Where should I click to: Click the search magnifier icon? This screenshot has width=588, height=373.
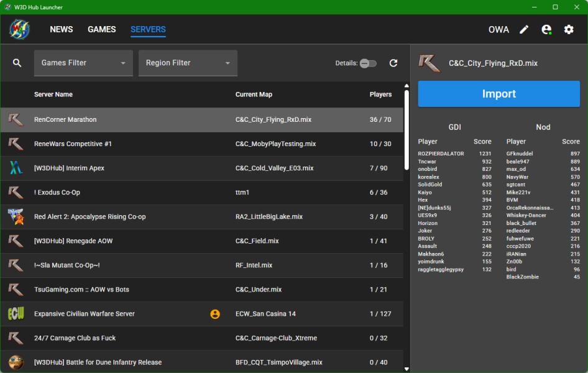(x=17, y=63)
